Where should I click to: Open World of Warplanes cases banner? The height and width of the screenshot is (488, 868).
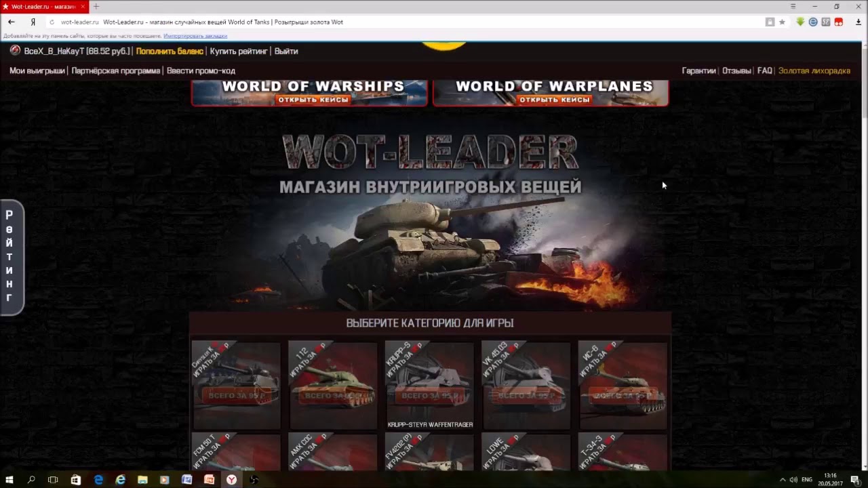pos(551,93)
